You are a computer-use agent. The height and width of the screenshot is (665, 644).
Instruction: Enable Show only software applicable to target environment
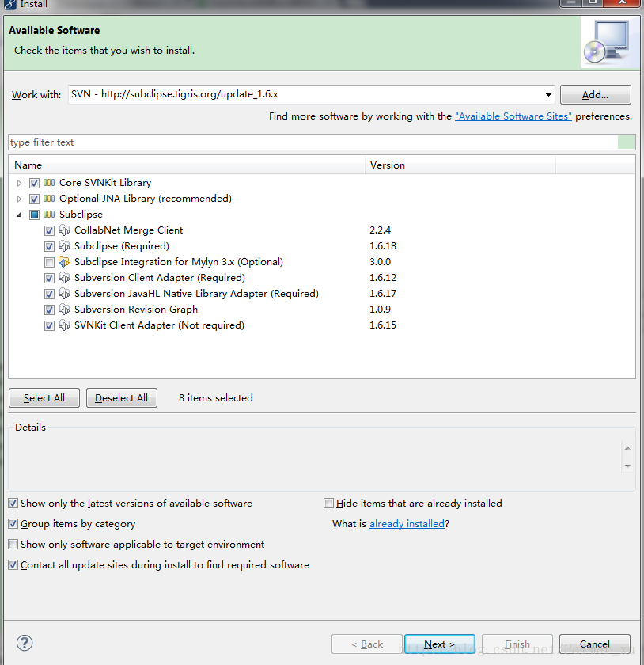[13, 544]
